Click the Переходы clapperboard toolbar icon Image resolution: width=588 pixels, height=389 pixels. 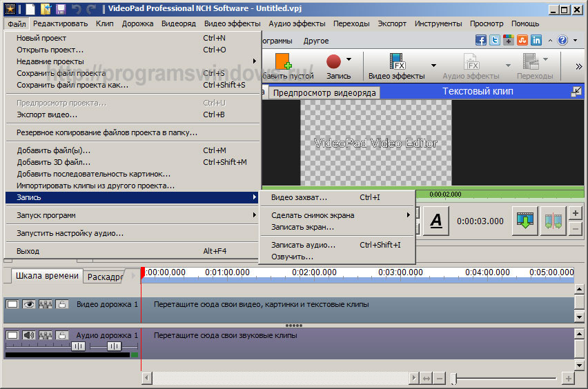531,61
